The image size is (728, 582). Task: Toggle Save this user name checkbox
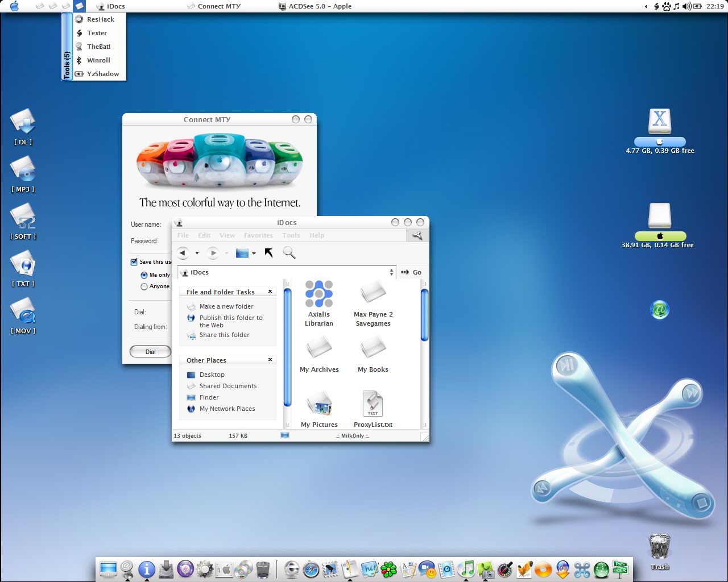134,262
